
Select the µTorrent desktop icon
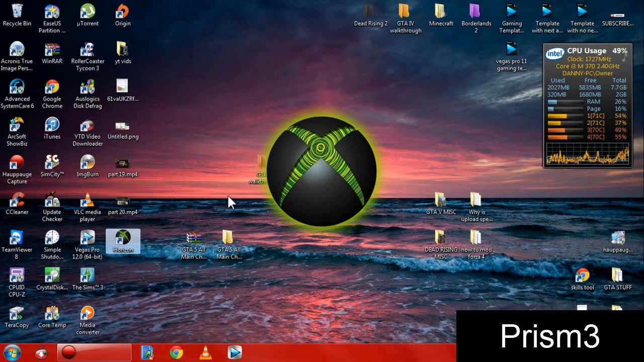click(88, 15)
